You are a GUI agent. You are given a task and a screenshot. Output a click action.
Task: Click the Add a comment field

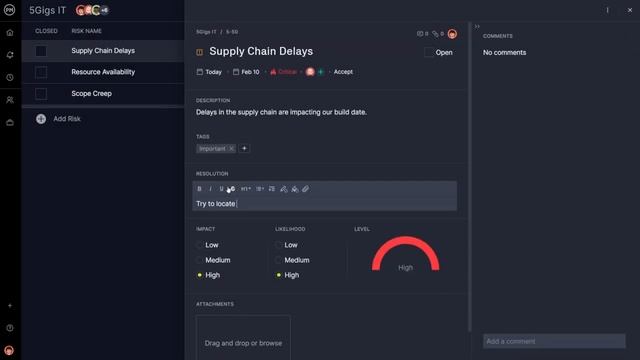coord(554,341)
